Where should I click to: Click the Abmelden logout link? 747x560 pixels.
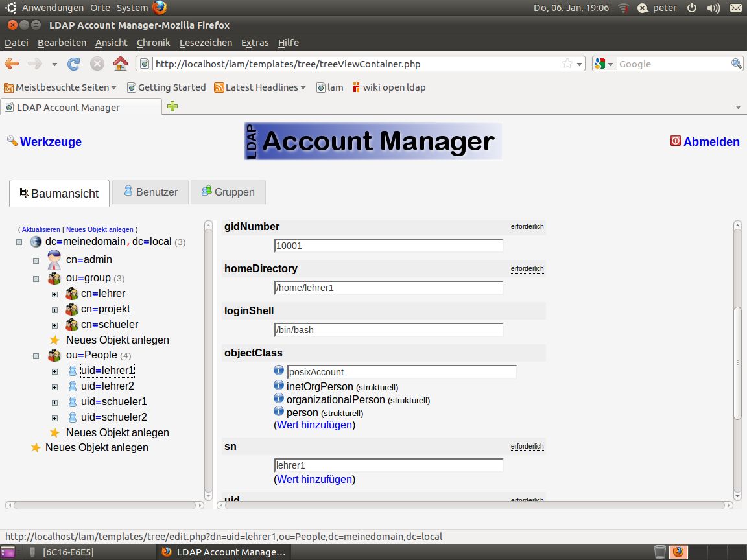click(x=711, y=142)
